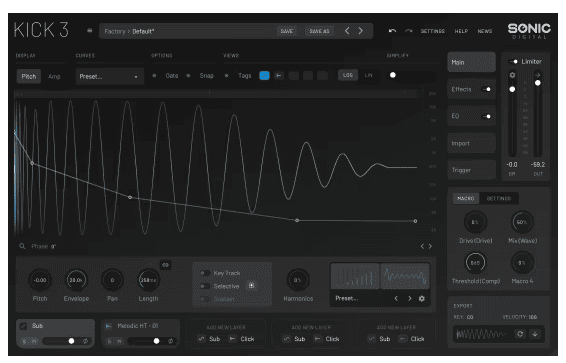Viewport: 566px width, 363px height.
Task: Switch display to Amp
Action: point(54,76)
